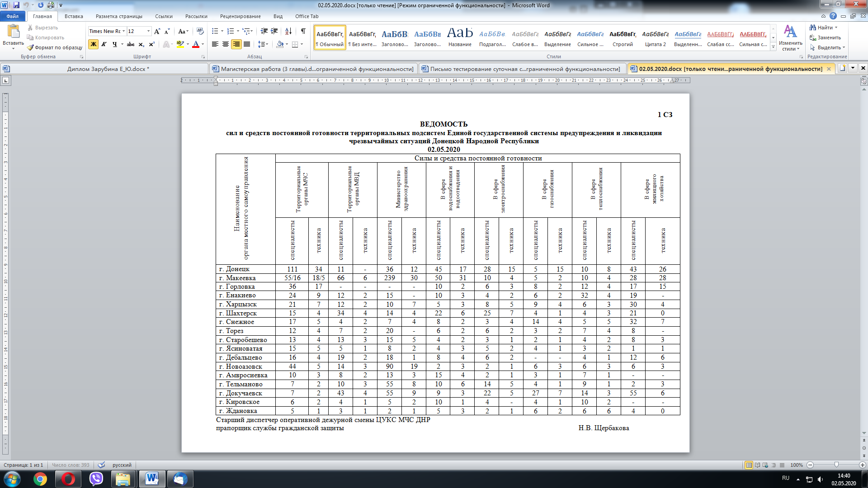Viewport: 868px width, 488px height.
Task: Click the Paste clipboard icon
Action: [x=14, y=31]
